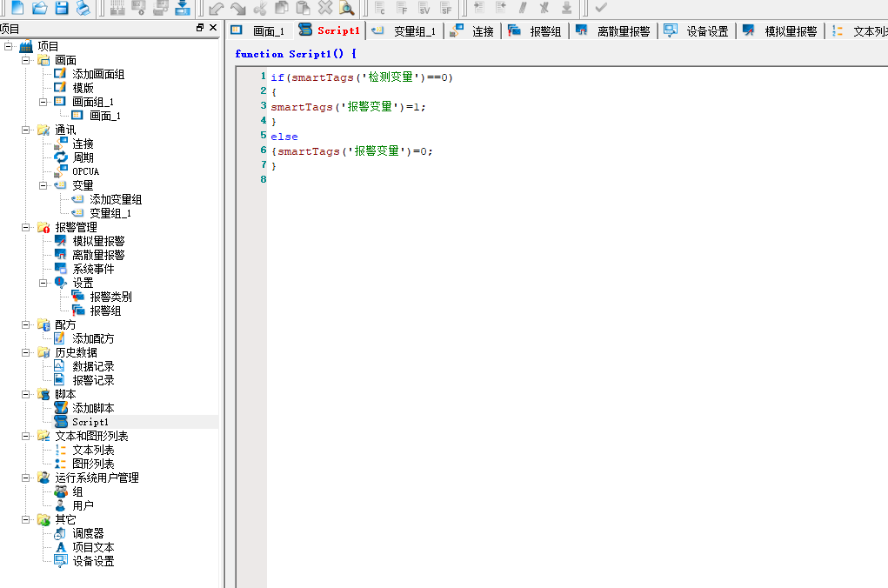Collapse the 文本和图形列表 folder node

(x=25, y=436)
